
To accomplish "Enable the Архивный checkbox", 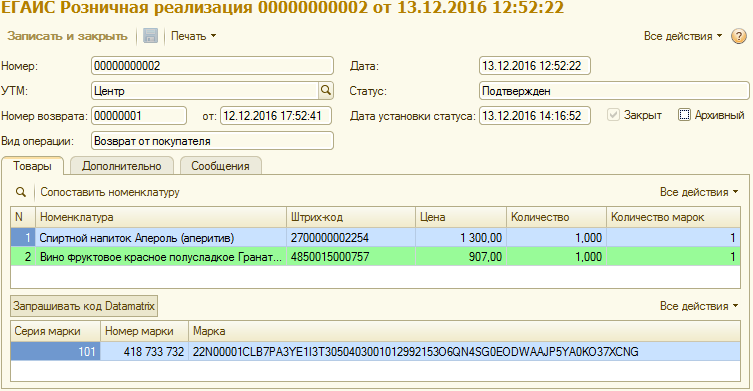I will [x=684, y=115].
